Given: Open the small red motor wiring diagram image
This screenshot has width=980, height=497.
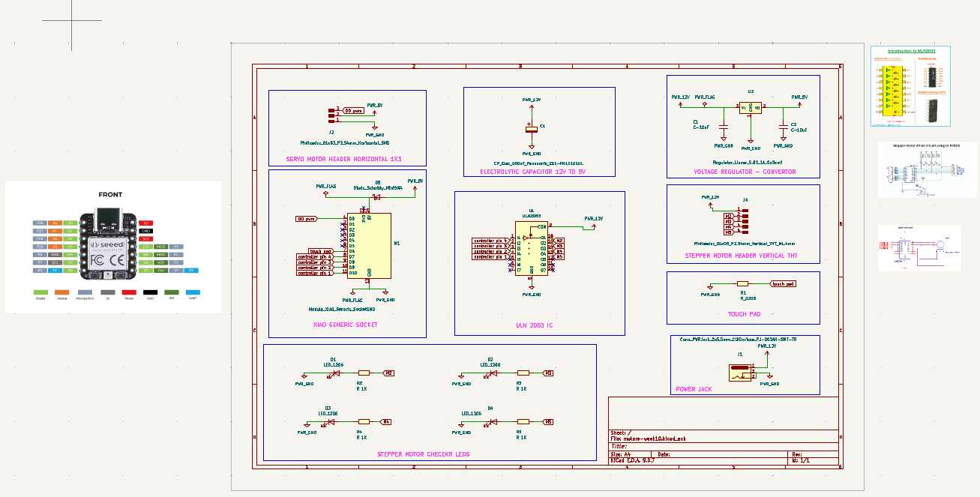Looking at the screenshot, I should pyautogui.click(x=919, y=248).
